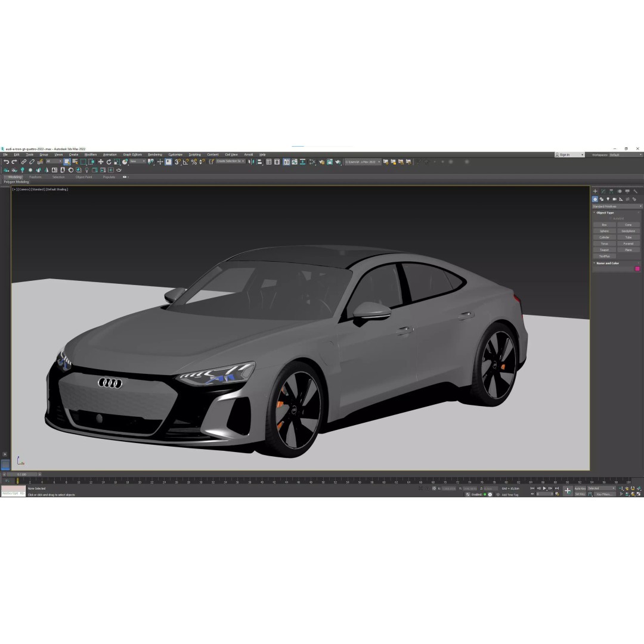
Task: Switch to the Display panel tab
Action: (627, 191)
